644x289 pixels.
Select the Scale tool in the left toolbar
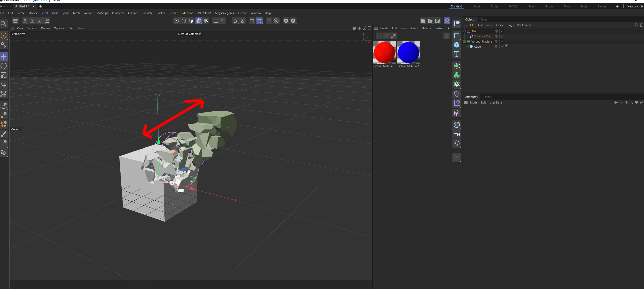[x=4, y=75]
